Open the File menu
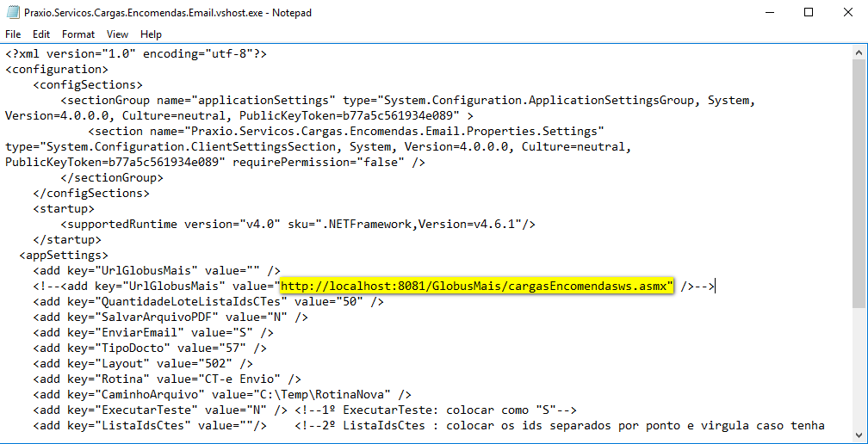The image size is (868, 444). [13, 34]
